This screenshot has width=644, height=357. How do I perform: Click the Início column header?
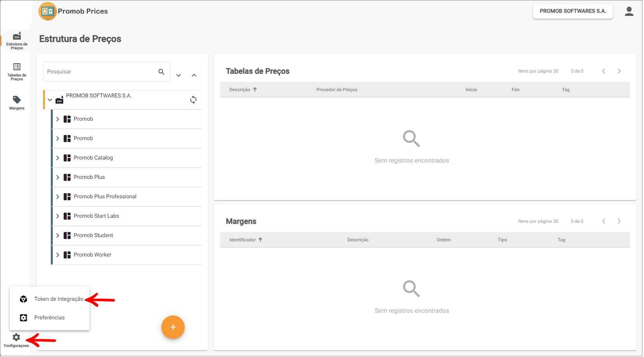coord(471,90)
